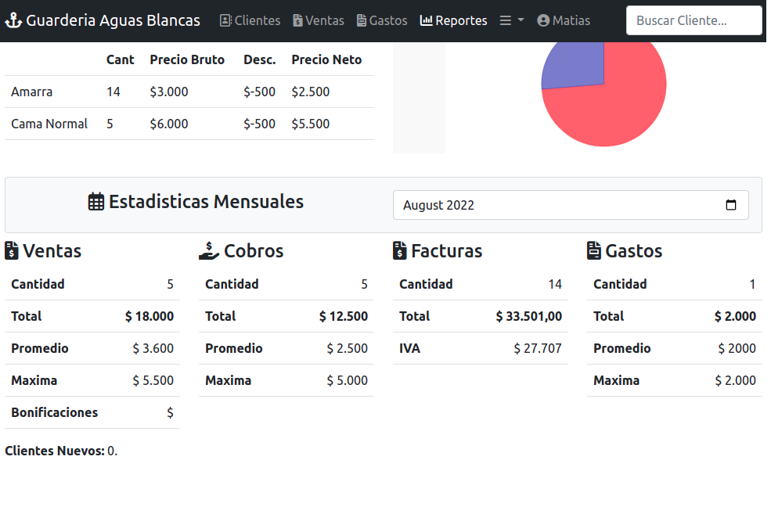Image resolution: width=771 pixels, height=532 pixels.
Task: Click the user avatar icon beside Matias
Action: (543, 20)
